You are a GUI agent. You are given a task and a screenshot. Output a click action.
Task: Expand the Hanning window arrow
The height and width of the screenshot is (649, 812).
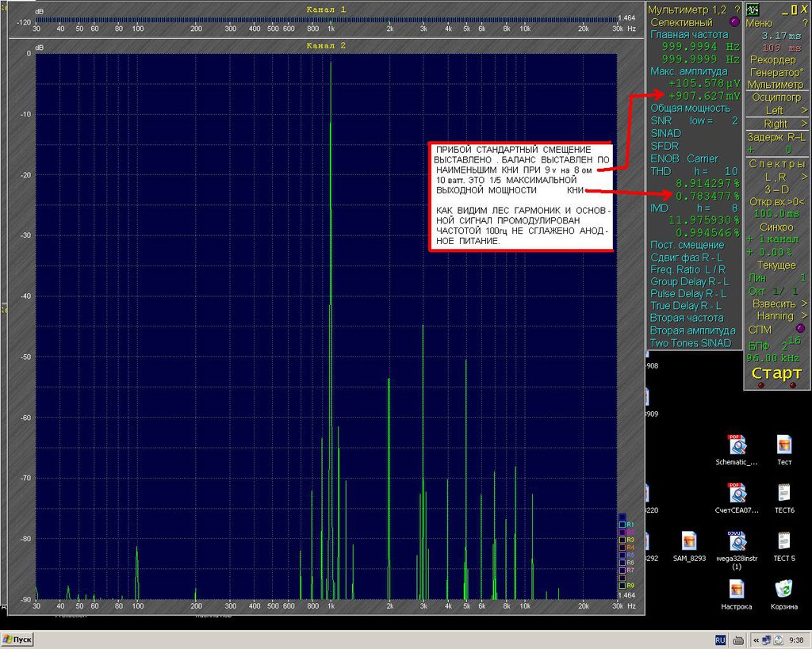point(804,315)
